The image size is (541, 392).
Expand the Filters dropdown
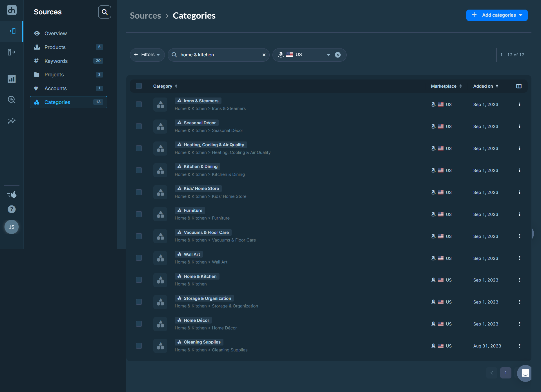pos(147,55)
